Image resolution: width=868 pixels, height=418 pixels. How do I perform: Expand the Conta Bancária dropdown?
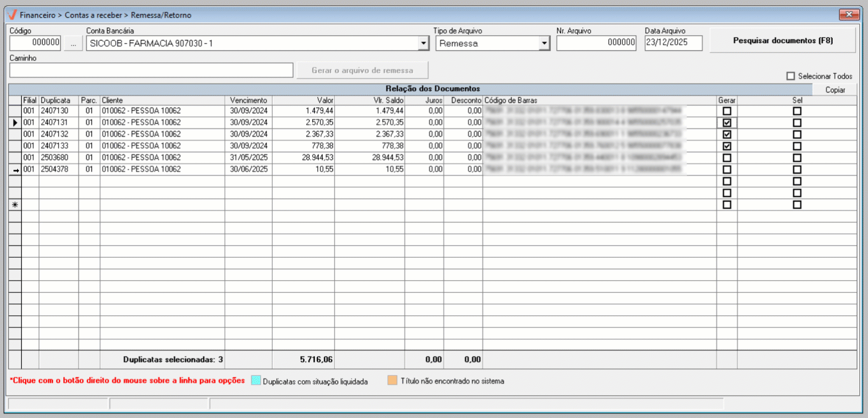coord(424,44)
